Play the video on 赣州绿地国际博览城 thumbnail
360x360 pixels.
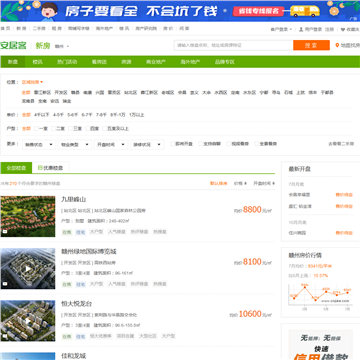28,269
